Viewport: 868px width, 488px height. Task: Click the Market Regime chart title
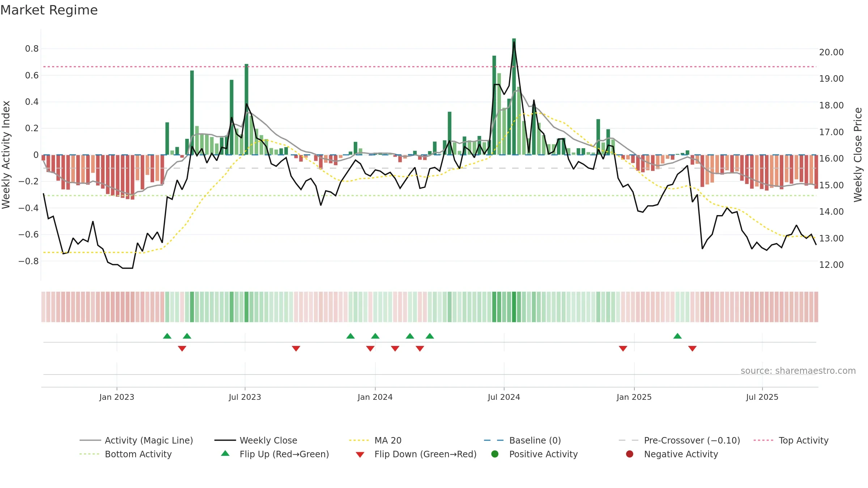click(x=49, y=10)
